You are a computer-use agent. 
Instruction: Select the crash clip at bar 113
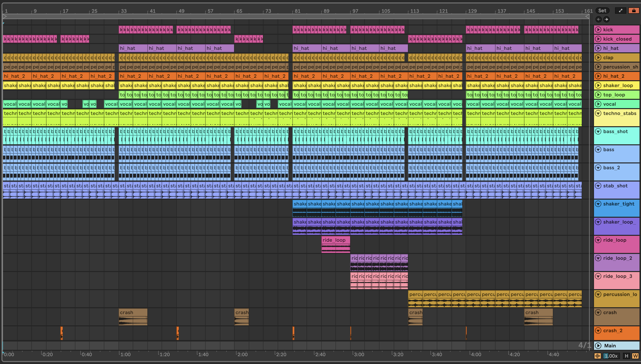point(415,317)
